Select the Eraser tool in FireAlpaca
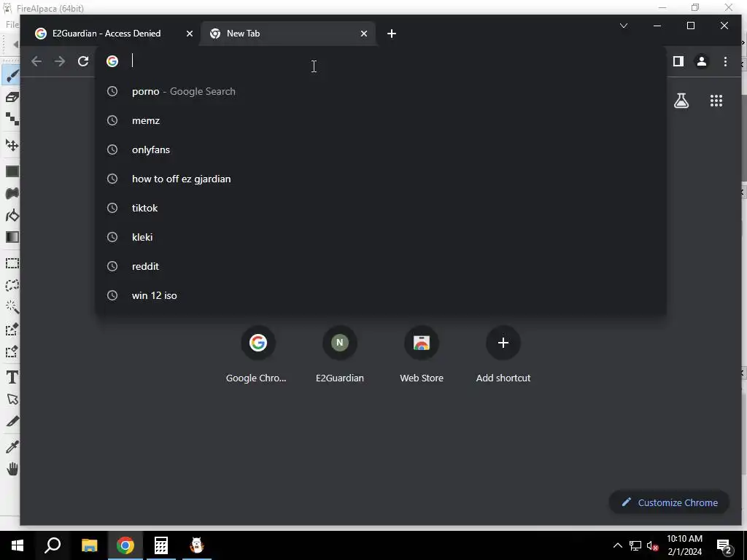Screen dimensions: 747x560 (12, 98)
